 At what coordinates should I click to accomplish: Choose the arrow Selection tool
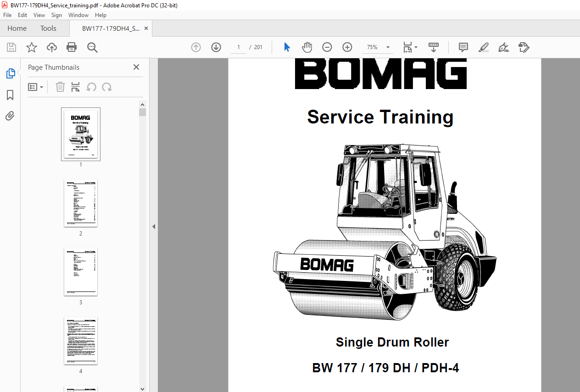coord(287,47)
